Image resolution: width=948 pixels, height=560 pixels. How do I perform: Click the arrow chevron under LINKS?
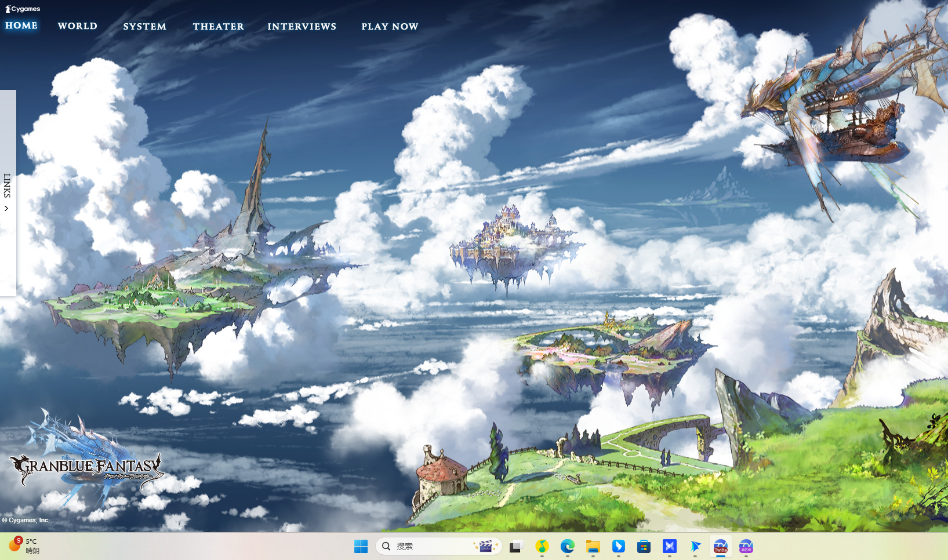pos(6,209)
